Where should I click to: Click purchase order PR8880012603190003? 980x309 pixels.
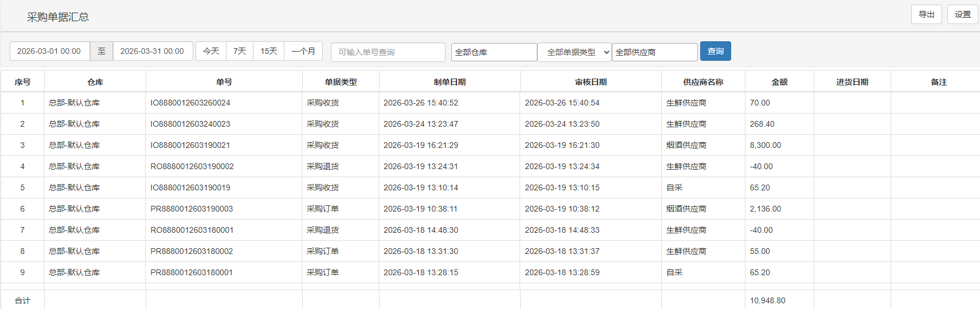(x=192, y=209)
